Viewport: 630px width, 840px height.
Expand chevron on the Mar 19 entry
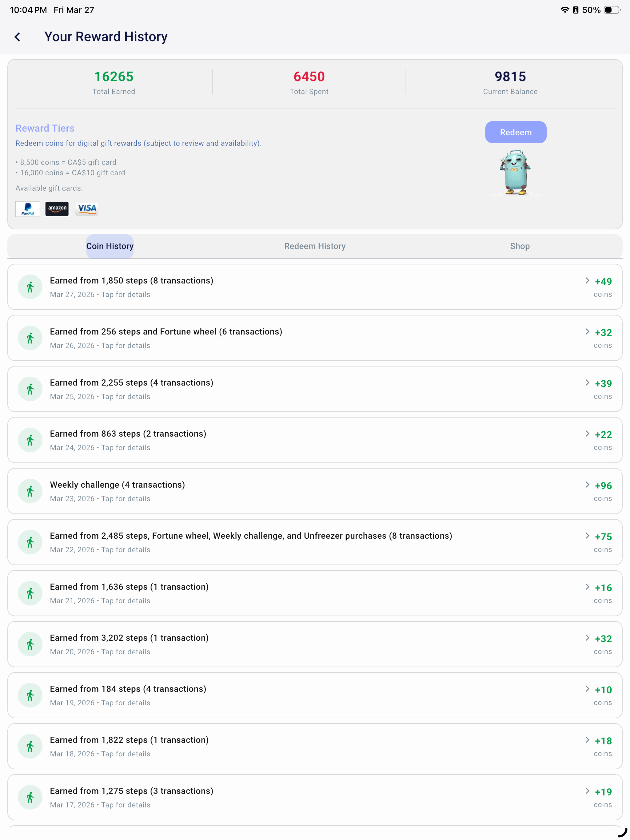588,689
